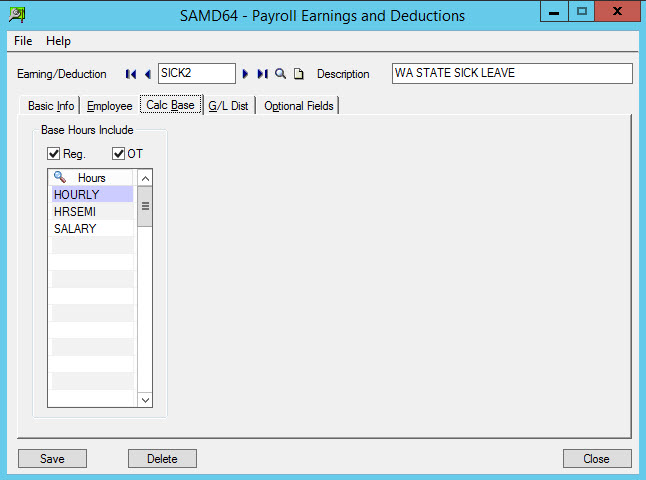Open the File menu
The image size is (646, 480).
click(23, 41)
